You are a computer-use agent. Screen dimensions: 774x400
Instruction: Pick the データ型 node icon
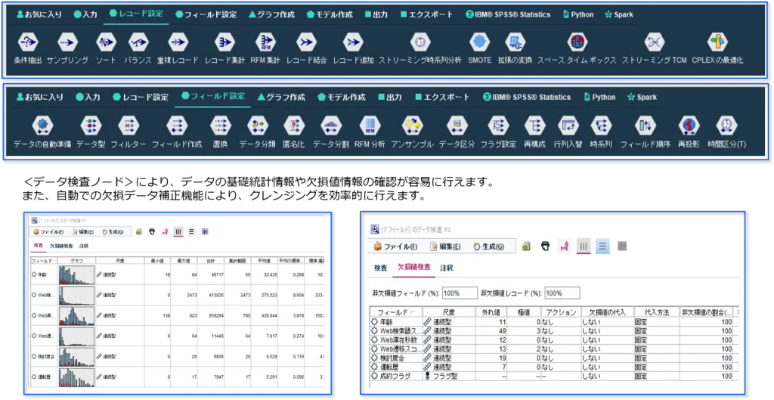coord(91,126)
